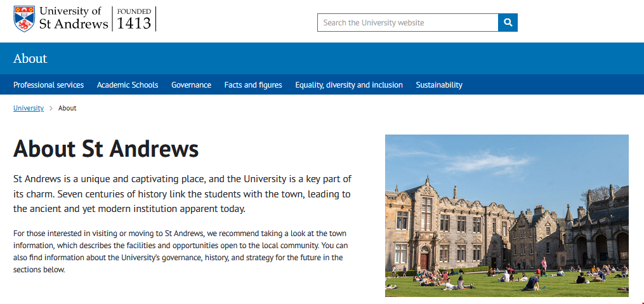The image size is (644, 304).
Task: Open the Professional services menu item
Action: 48,85
